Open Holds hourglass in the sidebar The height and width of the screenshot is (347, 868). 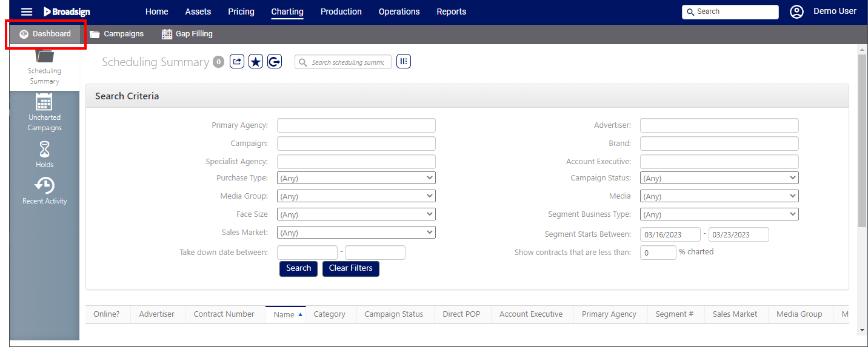pyautogui.click(x=44, y=154)
